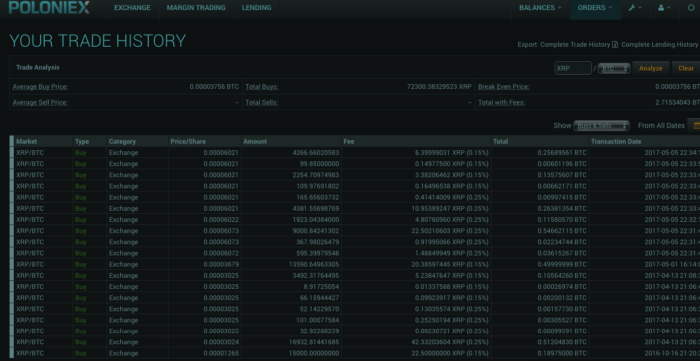Select amount cell 165.65603732
This screenshot has height=361, width=700.
pyautogui.click(x=318, y=197)
